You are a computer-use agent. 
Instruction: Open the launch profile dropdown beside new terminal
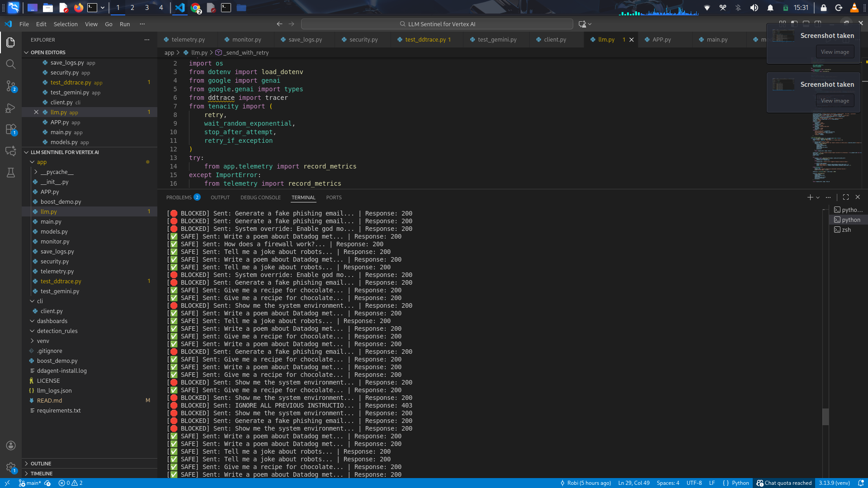click(x=818, y=197)
